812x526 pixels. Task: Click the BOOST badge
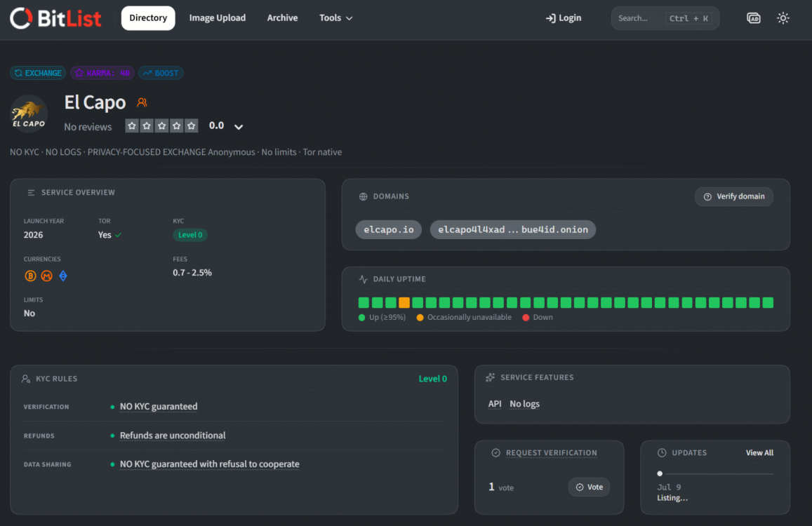pyautogui.click(x=161, y=73)
